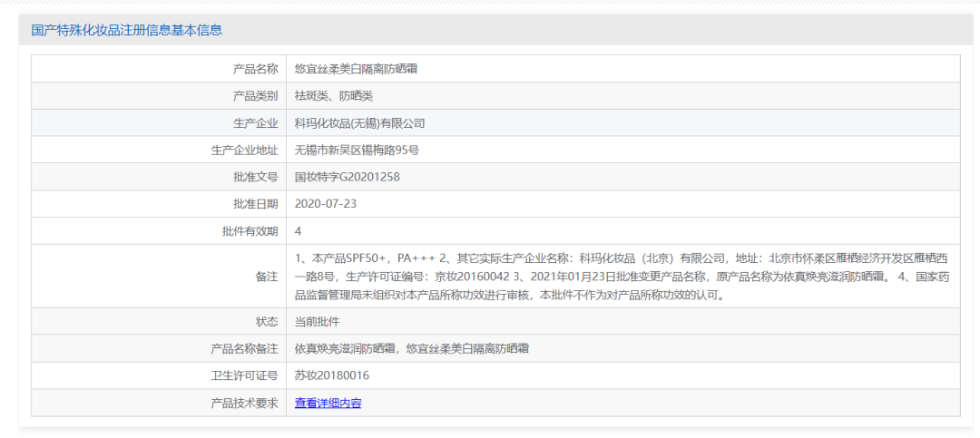
Task: Click the product name value 悠宜丝柔美白隔离防晒霜
Action: 356,69
